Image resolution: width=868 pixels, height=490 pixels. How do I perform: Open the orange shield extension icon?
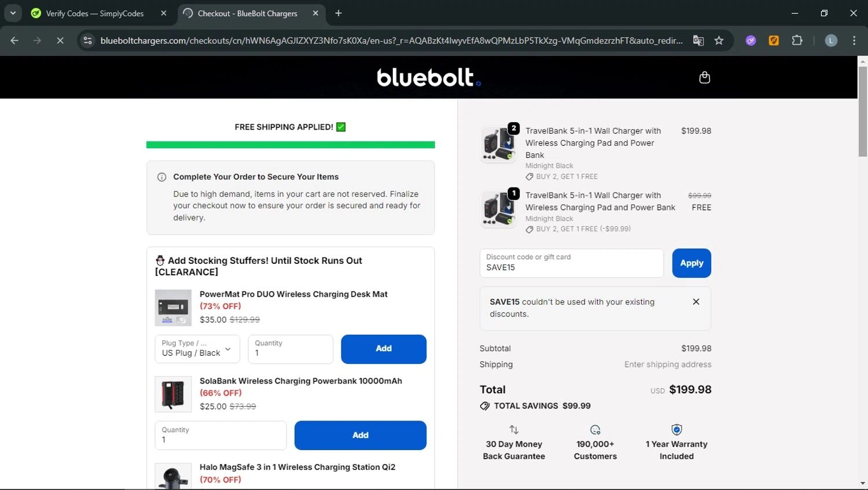(x=774, y=40)
